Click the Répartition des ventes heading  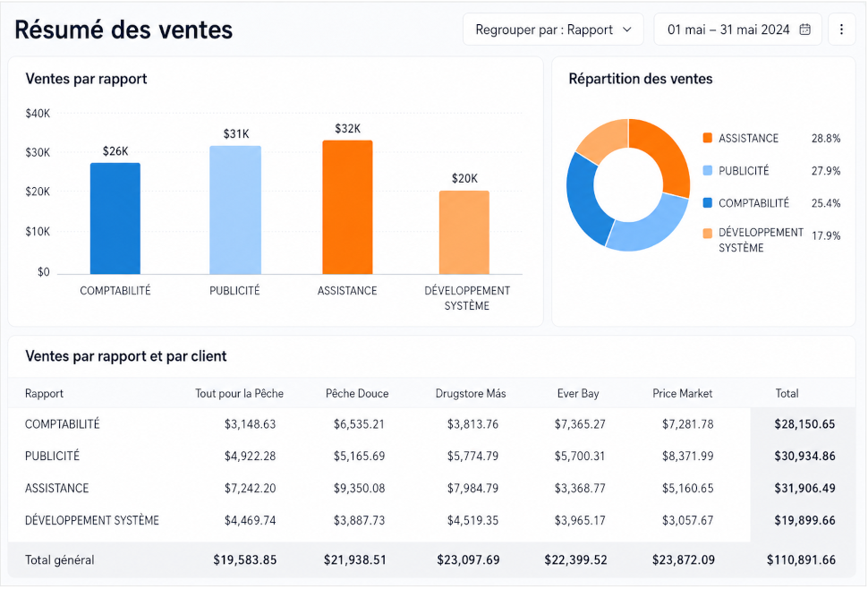point(641,79)
